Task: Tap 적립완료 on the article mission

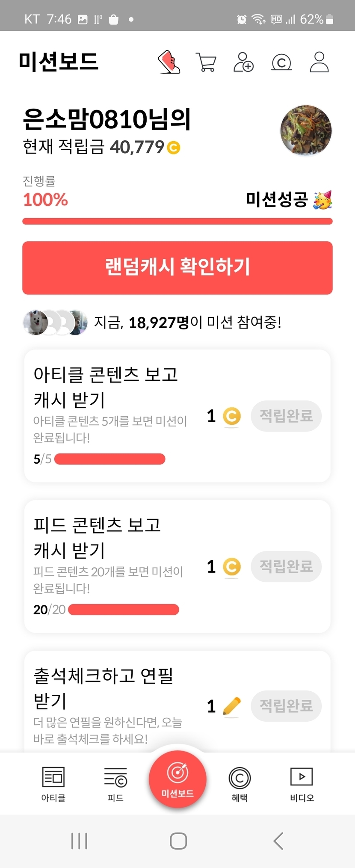Action: [286, 416]
